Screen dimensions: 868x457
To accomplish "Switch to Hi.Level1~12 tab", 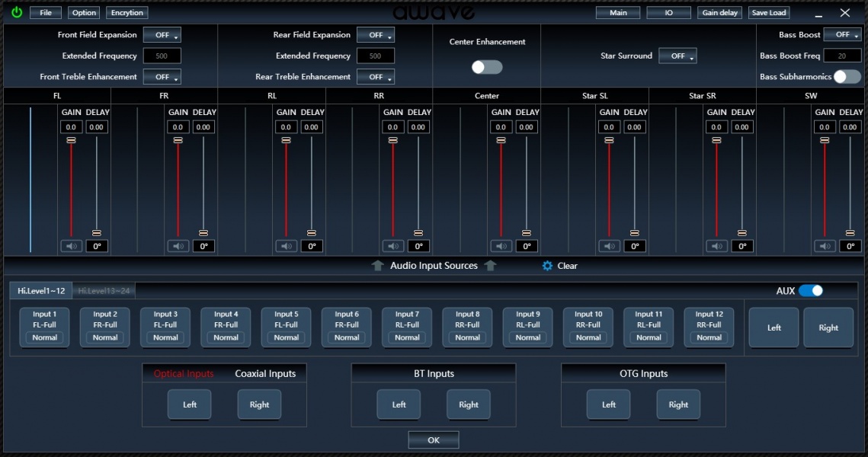I will click(x=41, y=290).
